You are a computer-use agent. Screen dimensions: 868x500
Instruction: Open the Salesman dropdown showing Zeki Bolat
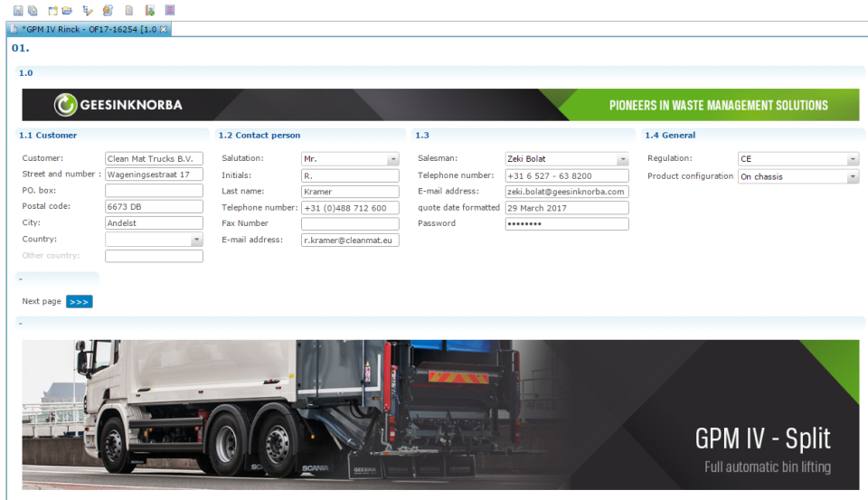point(623,159)
